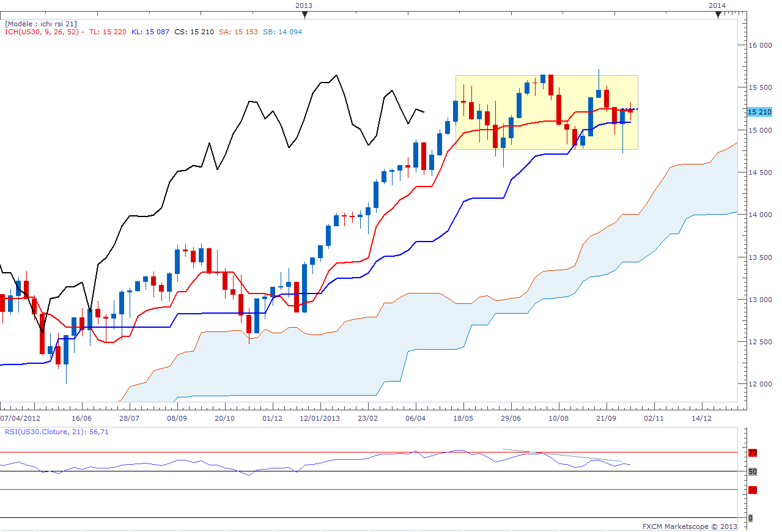Image resolution: width=782 pixels, height=532 pixels.
Task: Click the RSI '0' level label
Action: click(x=750, y=518)
